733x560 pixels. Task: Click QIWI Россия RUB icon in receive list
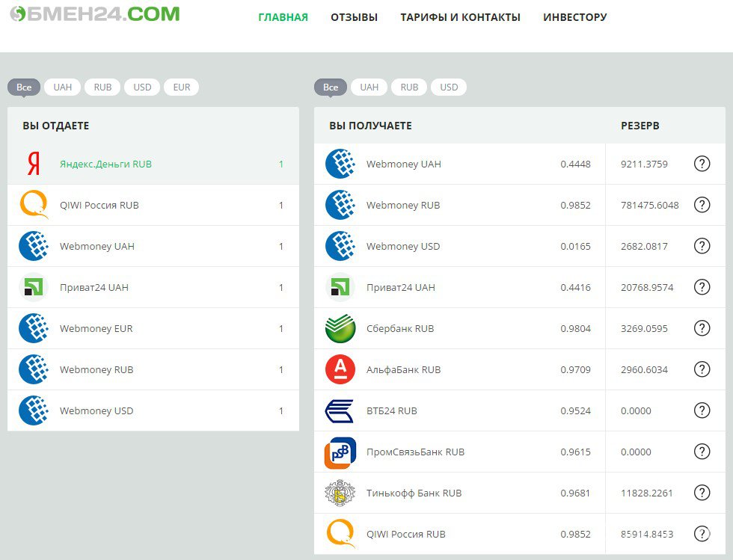point(341,533)
